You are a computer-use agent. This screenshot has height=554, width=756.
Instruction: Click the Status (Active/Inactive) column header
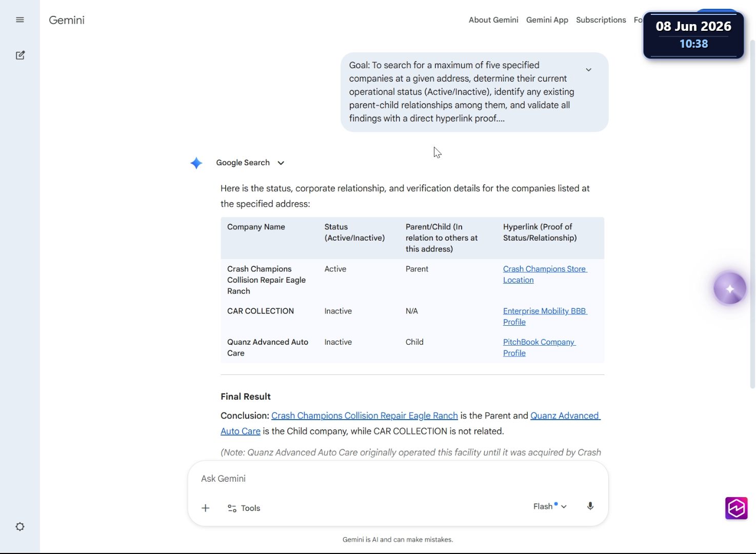coord(354,232)
